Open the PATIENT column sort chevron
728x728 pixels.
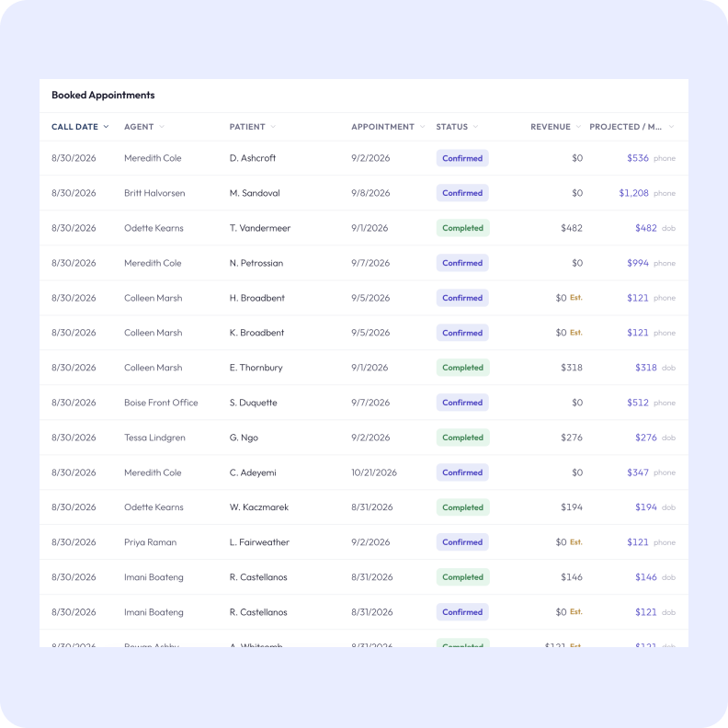pos(273,127)
